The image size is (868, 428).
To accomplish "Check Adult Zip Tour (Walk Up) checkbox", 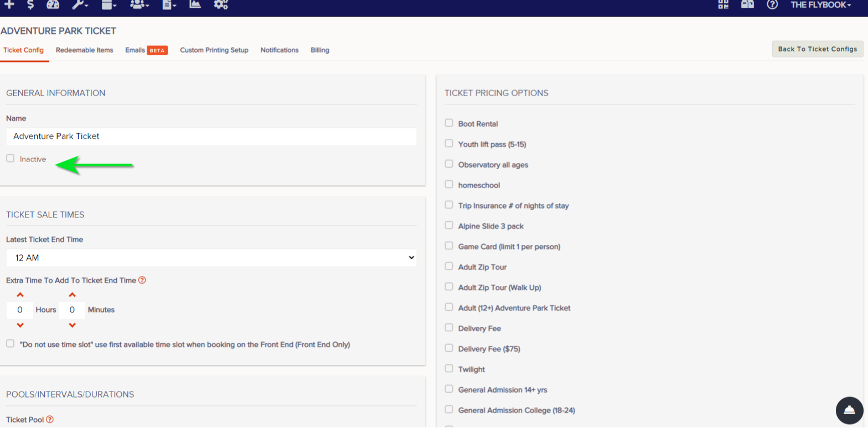I will click(449, 286).
